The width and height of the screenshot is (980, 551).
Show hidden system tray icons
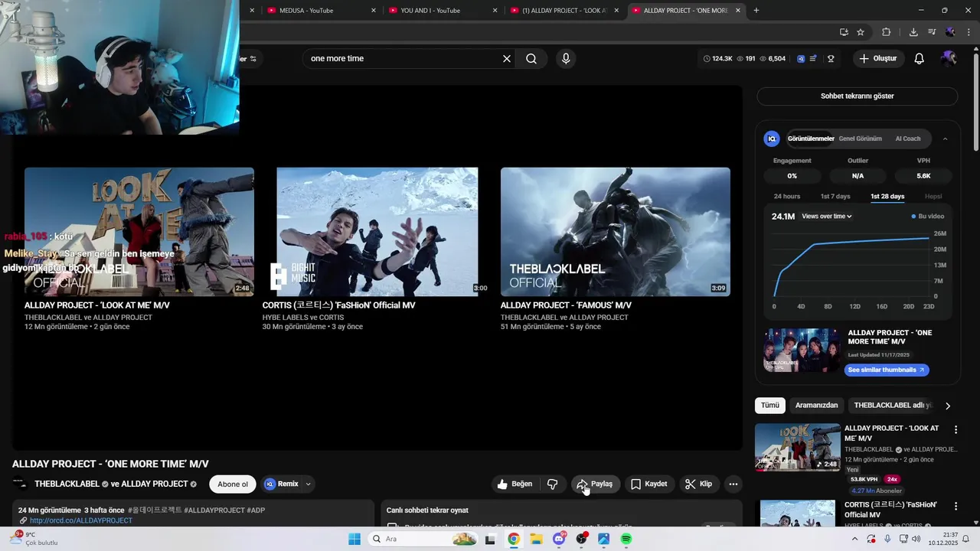854,540
